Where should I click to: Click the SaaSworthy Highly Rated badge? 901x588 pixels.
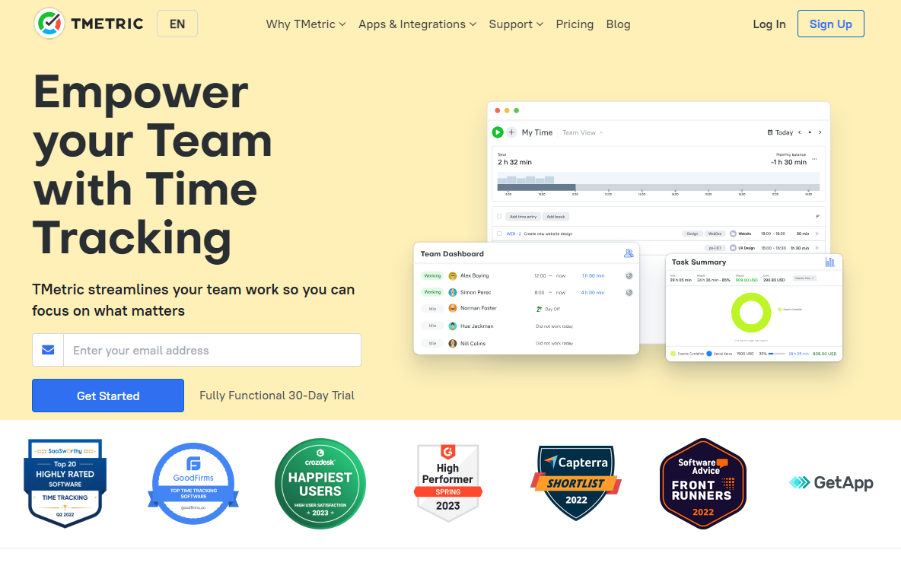click(65, 483)
